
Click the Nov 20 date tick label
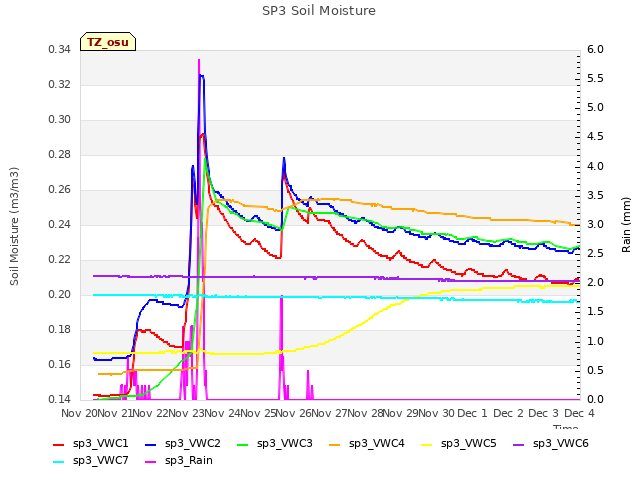[79, 414]
